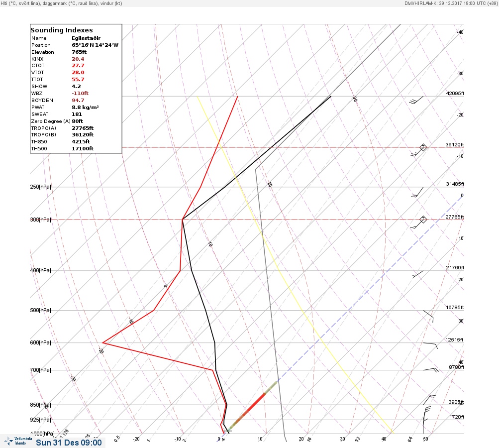Image resolution: width=499 pixels, height=448 pixels.
Task: Click the 12515ft altitude label
Action: (454, 340)
